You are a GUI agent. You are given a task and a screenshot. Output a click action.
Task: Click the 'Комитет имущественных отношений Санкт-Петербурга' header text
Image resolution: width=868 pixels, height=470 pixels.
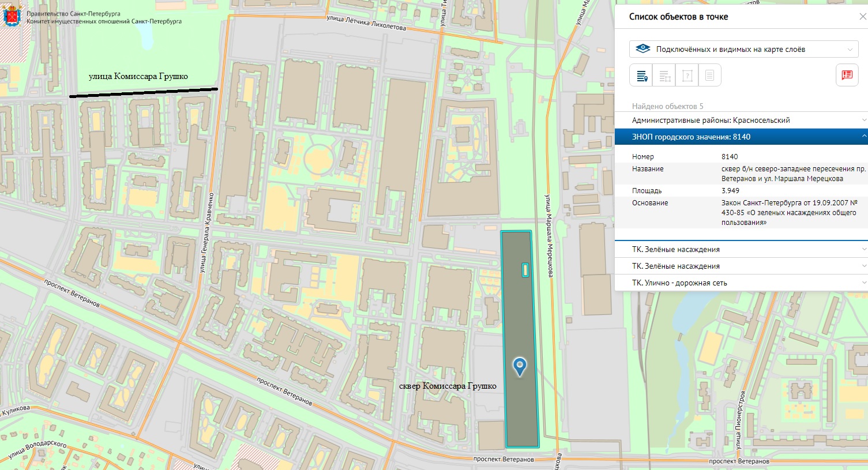[x=104, y=21]
